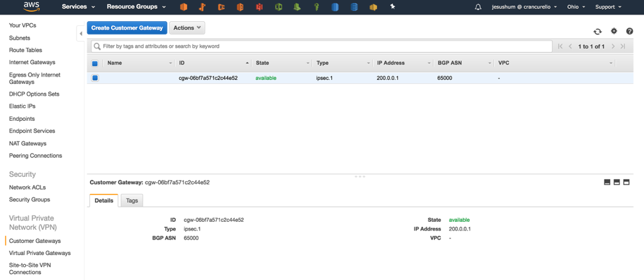Open the VPC column filter arrow
This screenshot has width=644, height=280.
(611, 63)
